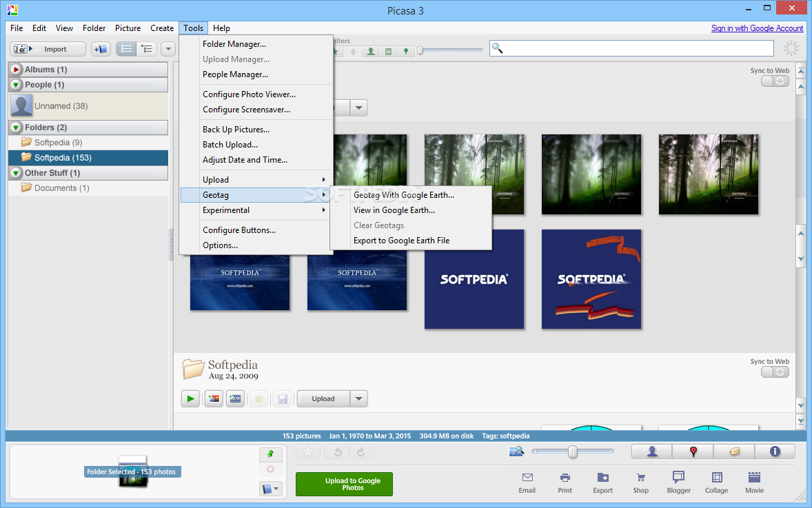Click the Email button
Screen dimensions: 812x508
[527, 482]
